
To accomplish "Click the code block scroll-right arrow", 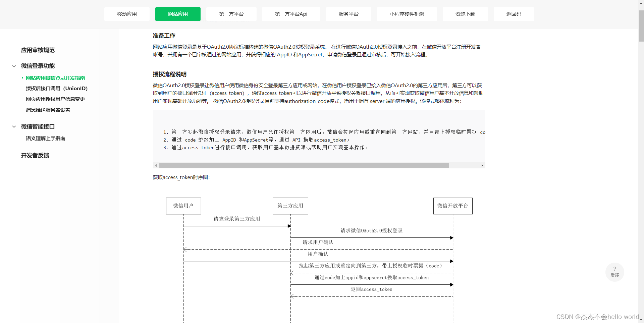I will (x=482, y=165).
